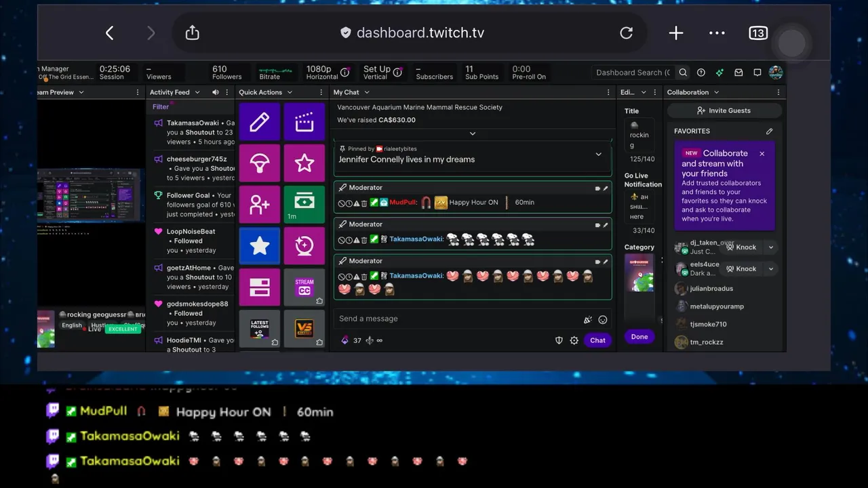Screen dimensions: 868x488
Task: Click the info icon beside 1080p Horizontal
Action: pyautogui.click(x=344, y=73)
